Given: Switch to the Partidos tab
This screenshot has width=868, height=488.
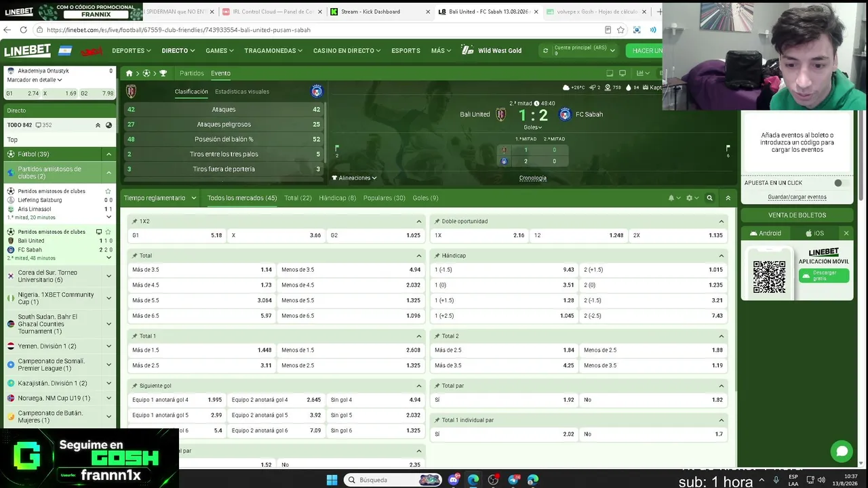Looking at the screenshot, I should pos(192,73).
